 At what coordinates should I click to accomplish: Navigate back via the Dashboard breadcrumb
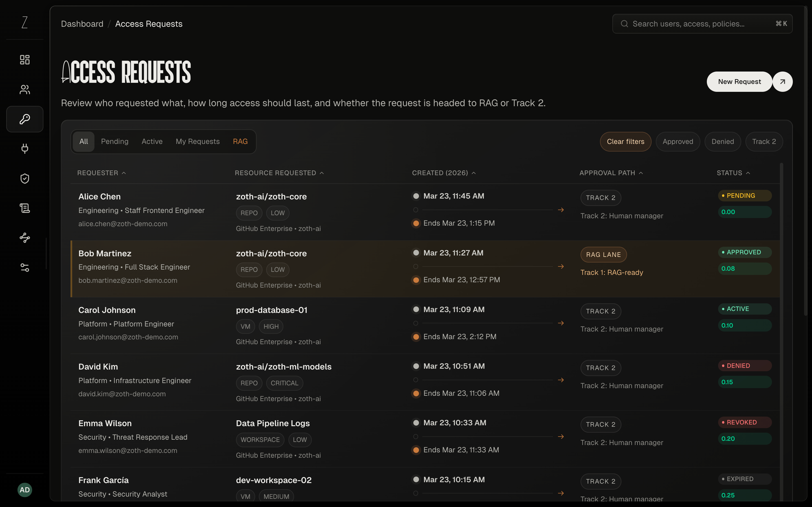click(x=82, y=23)
